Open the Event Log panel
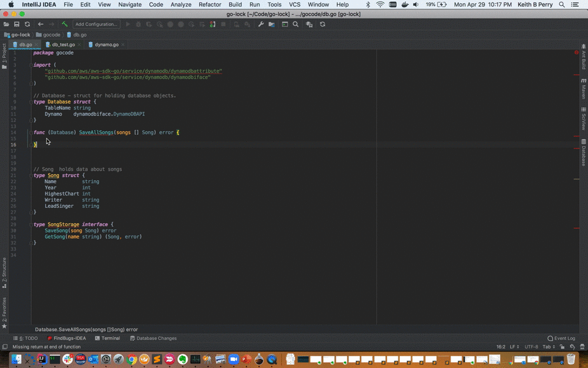The height and width of the screenshot is (368, 588). 561,339
